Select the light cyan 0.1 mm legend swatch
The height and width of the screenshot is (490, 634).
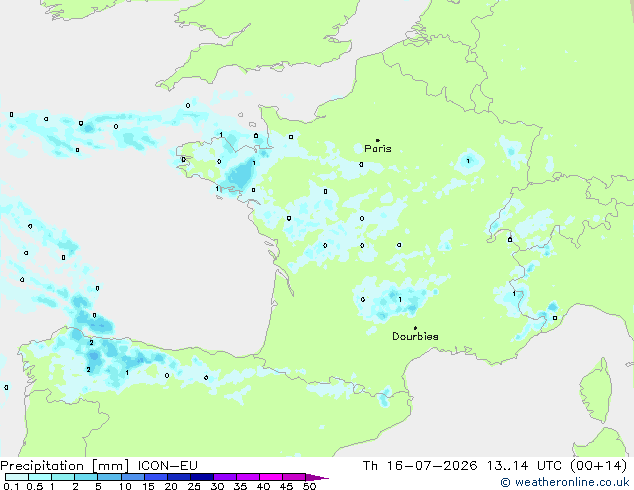coord(17,477)
